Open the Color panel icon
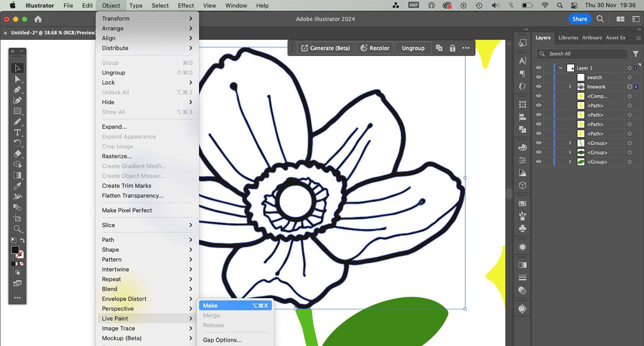This screenshot has height=346, width=644. pos(522,147)
